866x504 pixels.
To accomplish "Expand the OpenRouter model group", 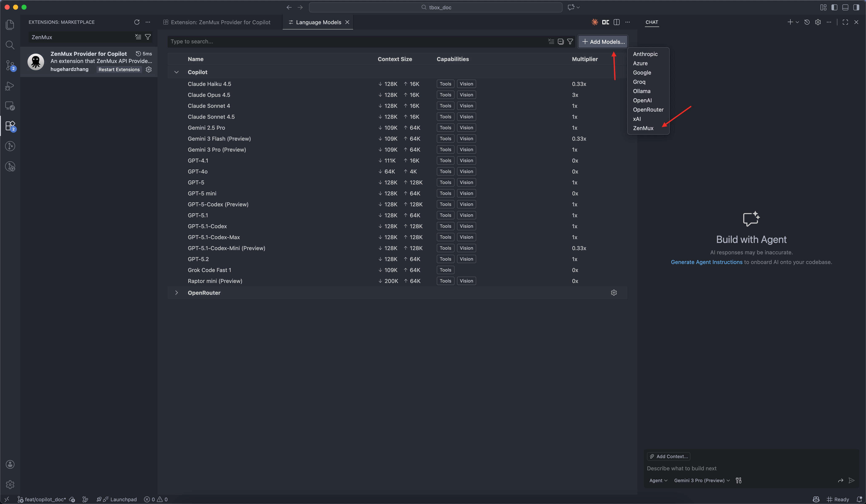I will 176,293.
